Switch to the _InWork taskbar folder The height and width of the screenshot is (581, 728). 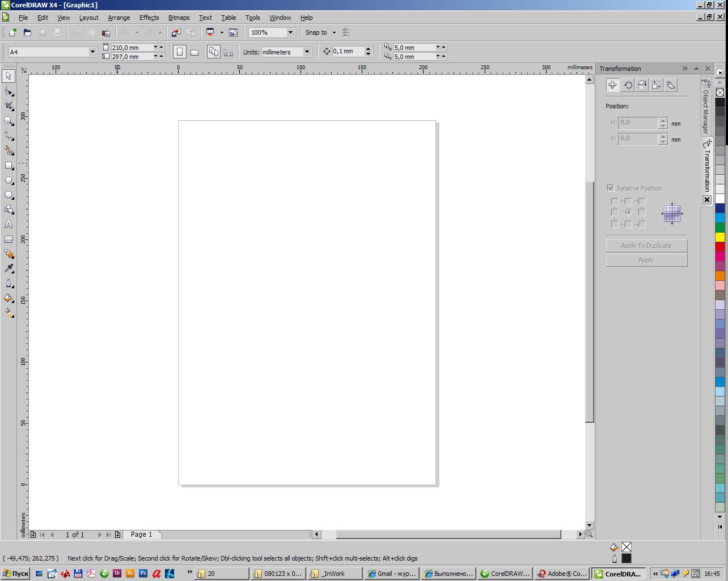[x=335, y=574]
